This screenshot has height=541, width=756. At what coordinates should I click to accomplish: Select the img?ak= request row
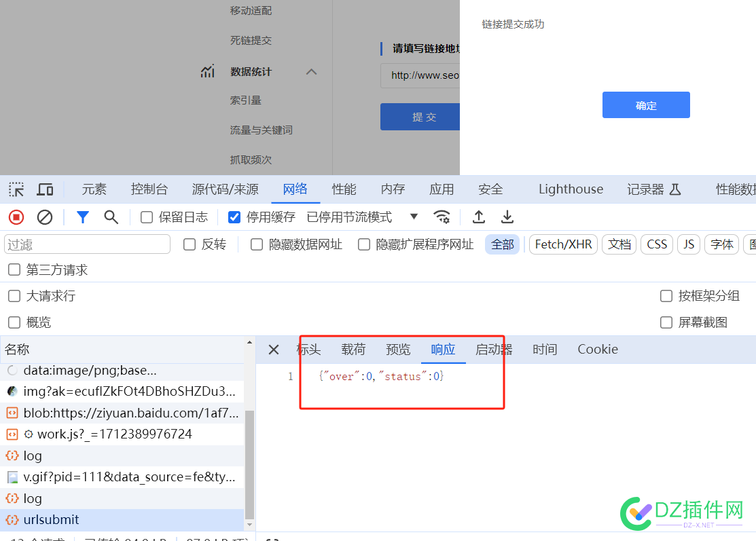pyautogui.click(x=122, y=391)
